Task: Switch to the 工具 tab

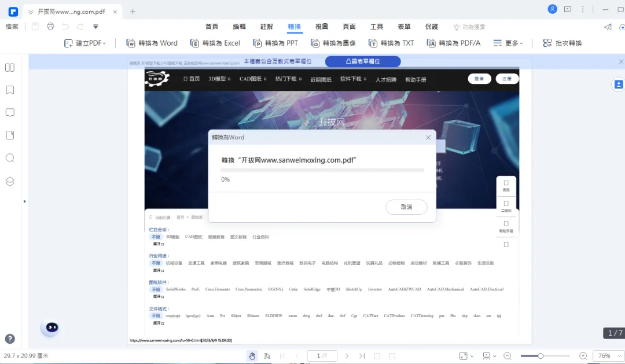Action: point(377,27)
